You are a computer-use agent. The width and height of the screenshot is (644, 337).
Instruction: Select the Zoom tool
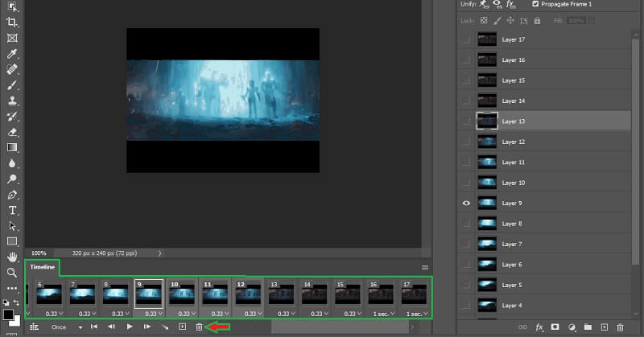point(12,273)
